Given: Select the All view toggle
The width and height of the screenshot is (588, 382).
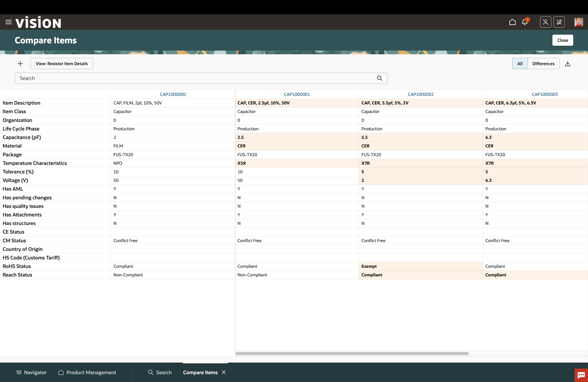Looking at the screenshot, I should coord(520,64).
